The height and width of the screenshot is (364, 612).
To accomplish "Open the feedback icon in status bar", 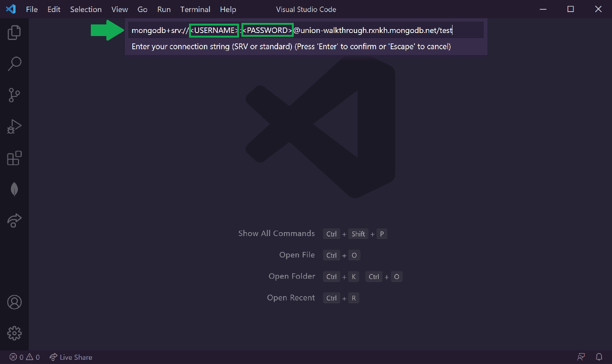I will pyautogui.click(x=581, y=357).
